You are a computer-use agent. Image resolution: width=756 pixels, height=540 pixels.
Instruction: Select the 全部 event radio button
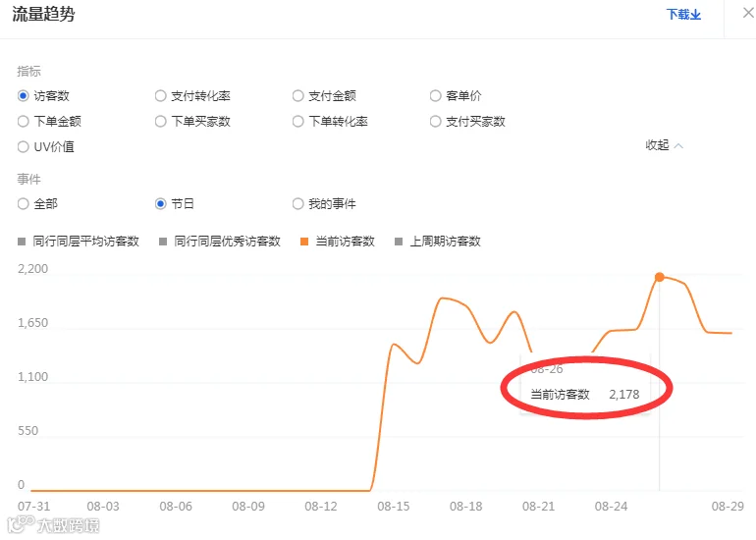pos(24,203)
